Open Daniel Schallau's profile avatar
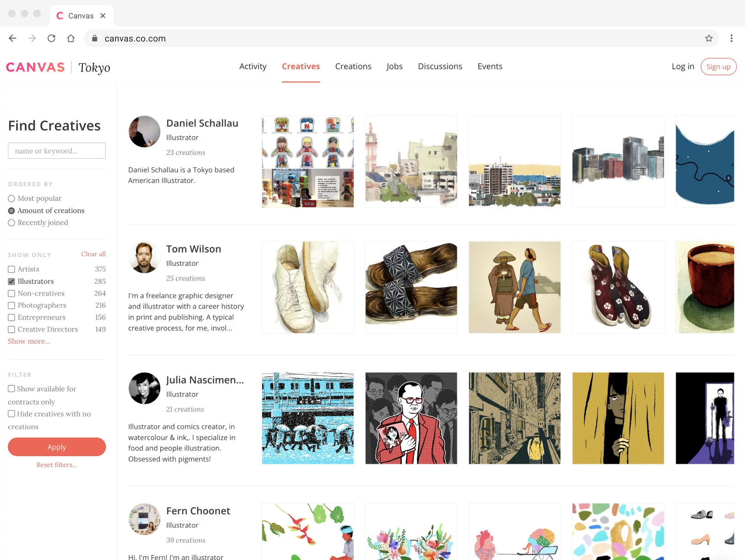Image resolution: width=745 pixels, height=560 pixels. coord(144,132)
